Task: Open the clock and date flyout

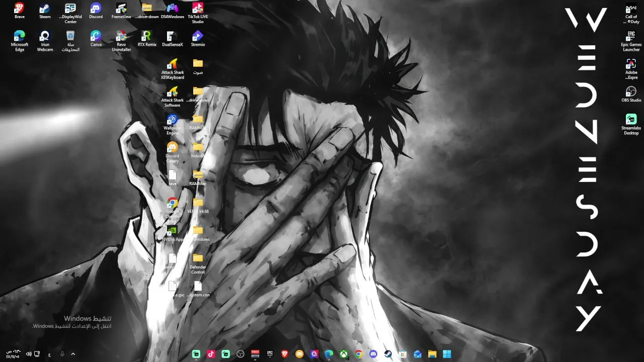Action: click(13, 354)
